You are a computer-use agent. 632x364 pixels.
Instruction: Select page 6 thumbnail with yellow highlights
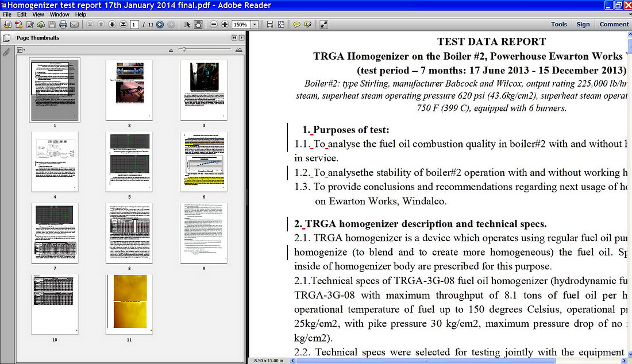204,161
